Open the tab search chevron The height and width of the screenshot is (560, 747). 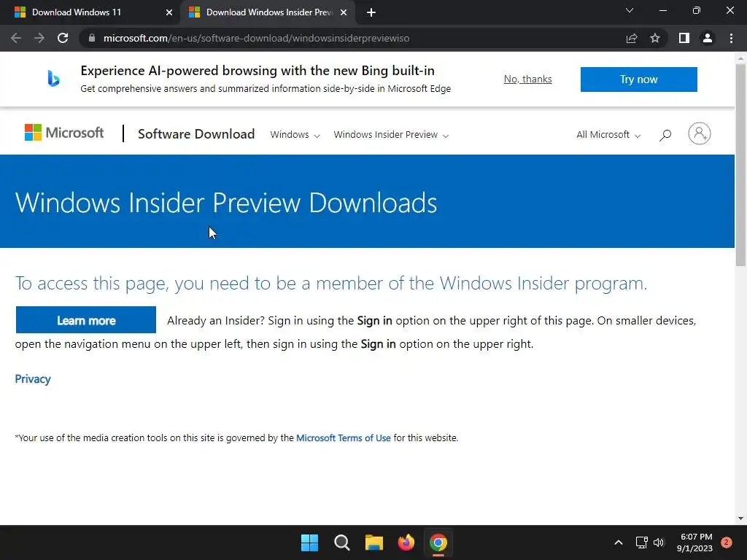point(630,10)
